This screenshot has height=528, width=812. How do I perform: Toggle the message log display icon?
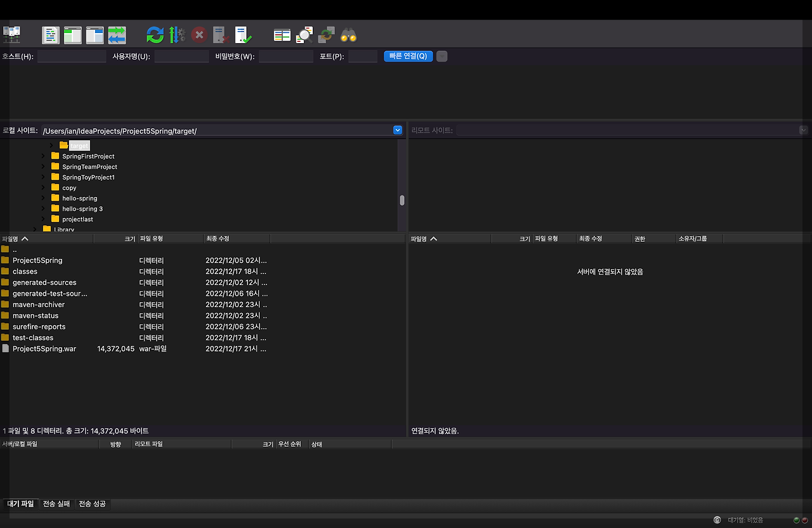pos(51,35)
